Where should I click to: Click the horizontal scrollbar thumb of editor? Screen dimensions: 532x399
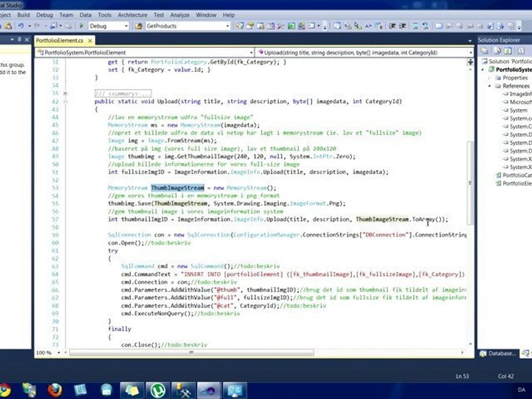[191, 352]
